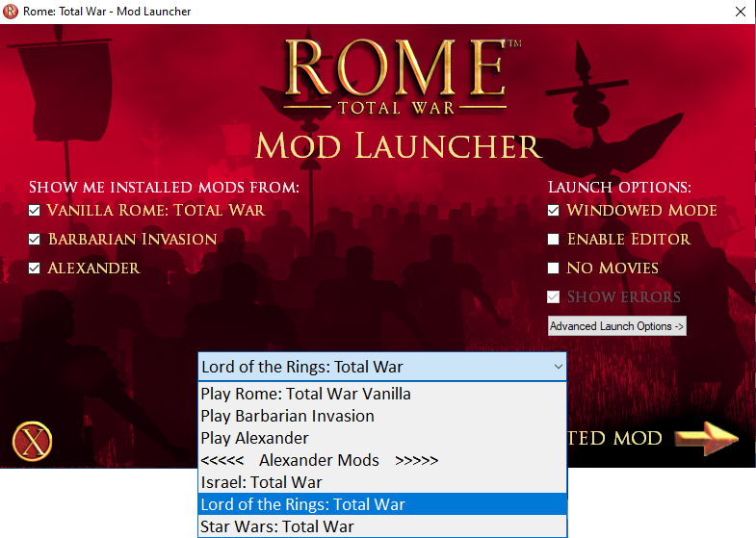Uncheck Vanilla Rome: Total War checkbox
Viewport: 756px width, 538px height.
click(x=35, y=211)
